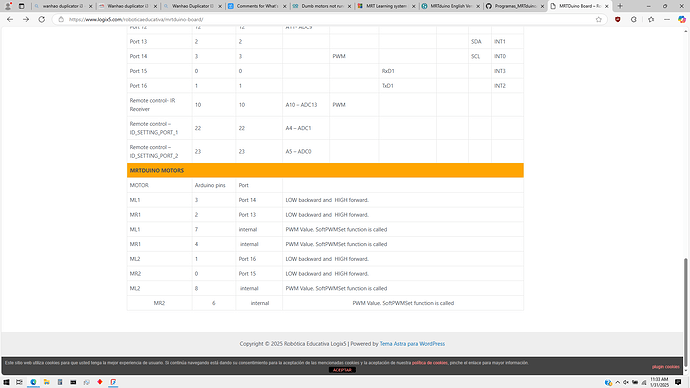The image size is (690, 388).
Task: Select the 'A10 – ADC13' cell
Action: 306,105
